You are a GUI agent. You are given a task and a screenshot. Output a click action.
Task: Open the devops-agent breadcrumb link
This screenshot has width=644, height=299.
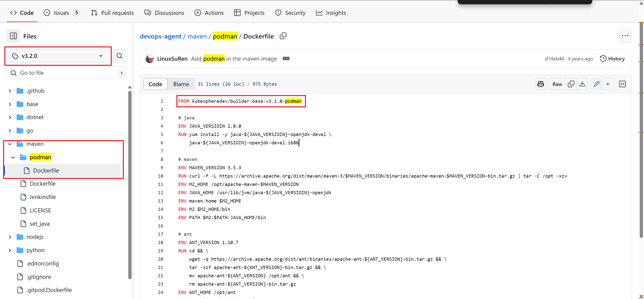160,36
